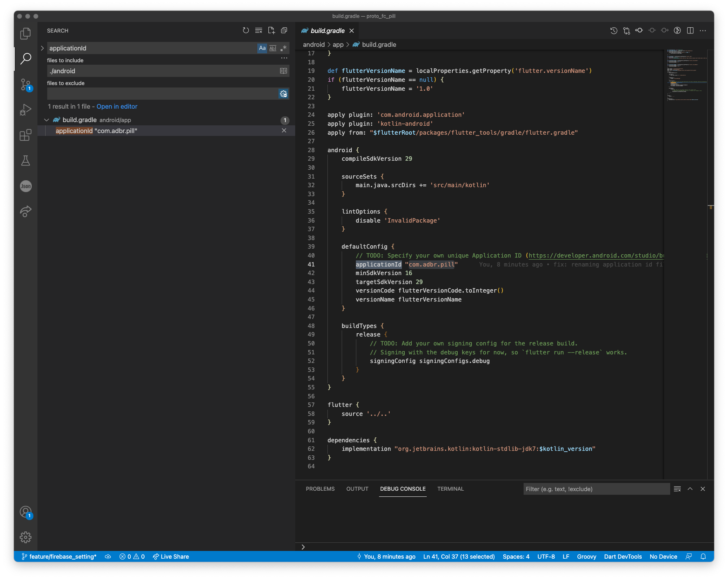Open Dart DevTools from status bar
Image resolution: width=728 pixels, height=579 pixels.
(x=623, y=557)
